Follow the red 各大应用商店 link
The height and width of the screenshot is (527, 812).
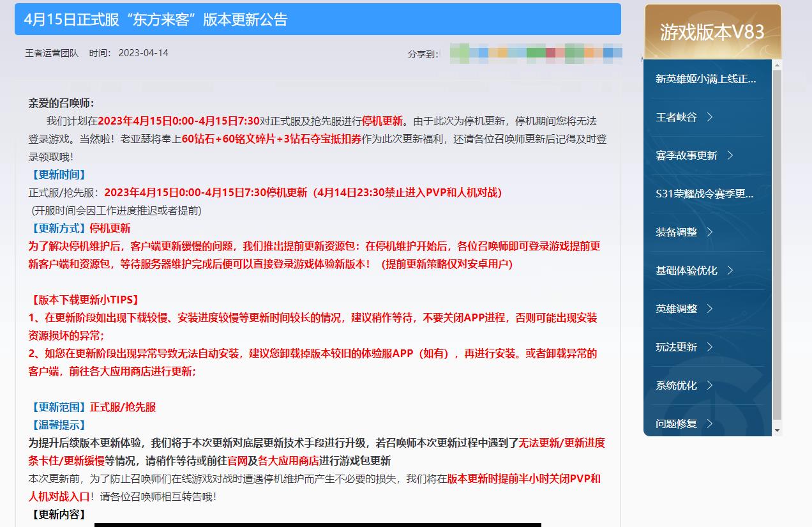pos(289,461)
